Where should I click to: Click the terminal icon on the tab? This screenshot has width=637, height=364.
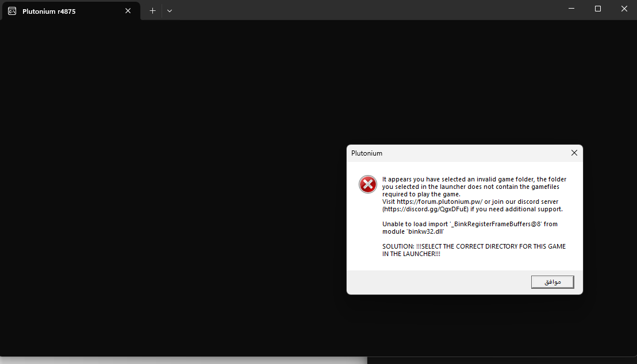coord(12,11)
